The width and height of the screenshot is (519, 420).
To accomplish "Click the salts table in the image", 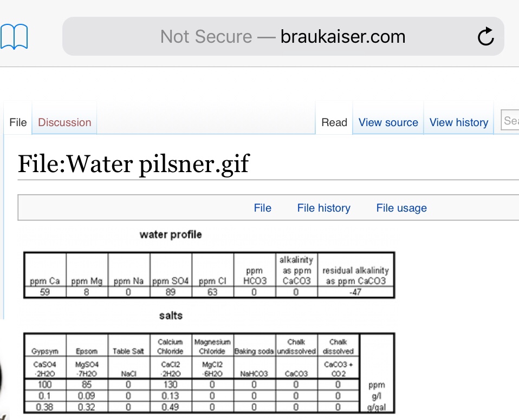I will pyautogui.click(x=209, y=373).
